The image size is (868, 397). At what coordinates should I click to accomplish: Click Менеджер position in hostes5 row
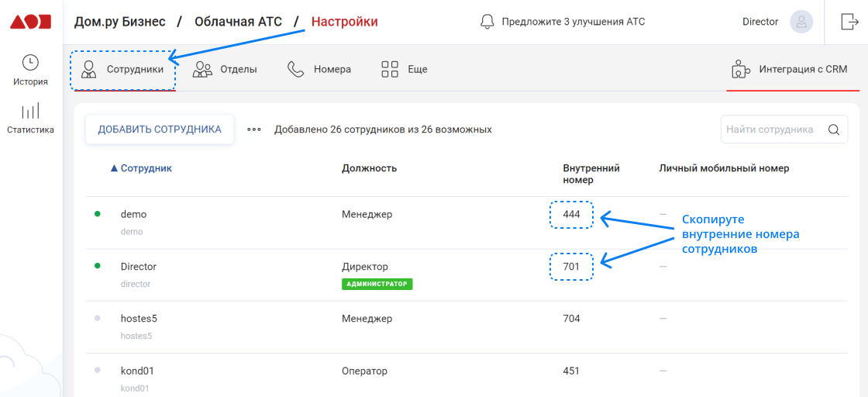point(367,319)
